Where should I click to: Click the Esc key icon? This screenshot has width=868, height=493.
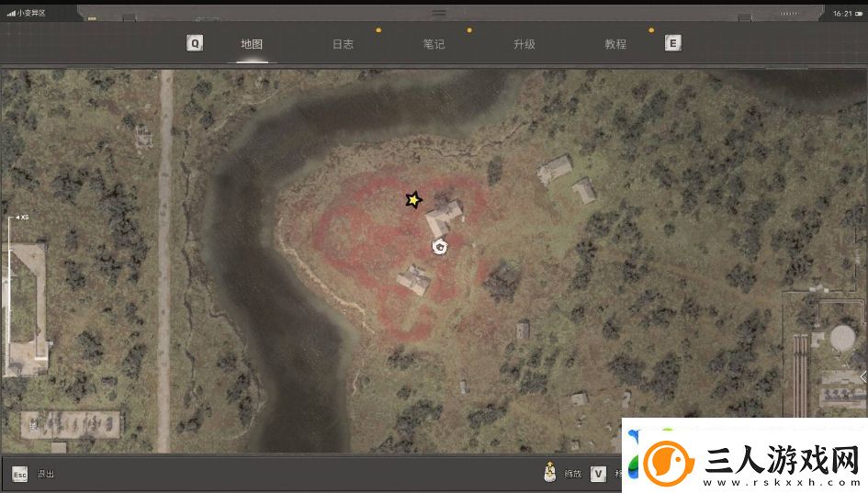19,475
